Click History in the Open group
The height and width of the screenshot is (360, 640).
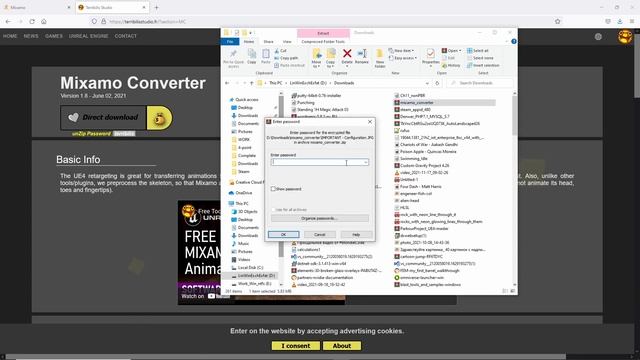click(x=451, y=65)
